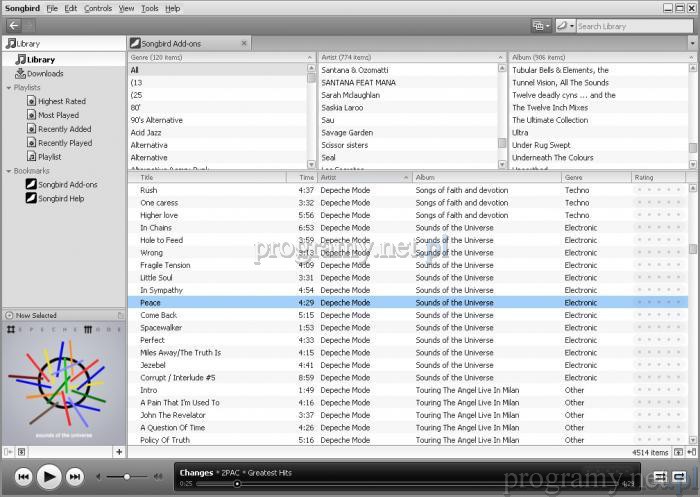Image resolution: width=700 pixels, height=497 pixels.
Task: Go to the previous track
Action: (23, 477)
